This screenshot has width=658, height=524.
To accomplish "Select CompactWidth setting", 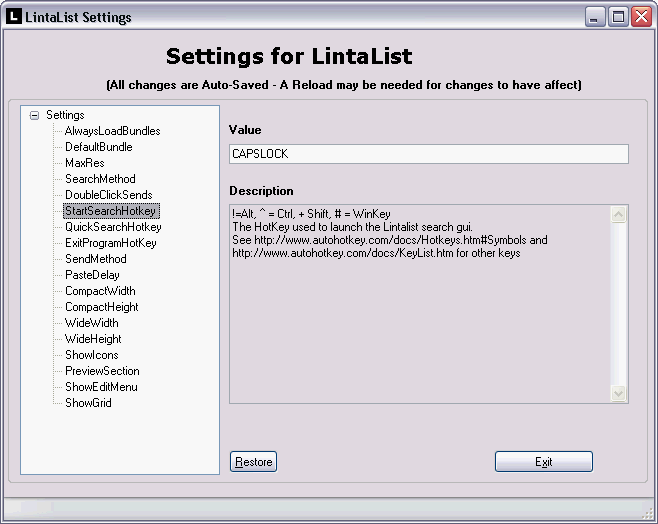I will [x=100, y=291].
